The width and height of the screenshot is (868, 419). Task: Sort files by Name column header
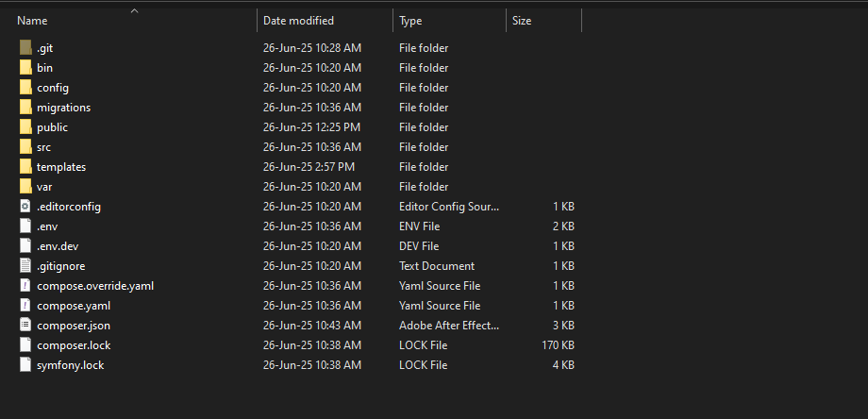point(33,21)
